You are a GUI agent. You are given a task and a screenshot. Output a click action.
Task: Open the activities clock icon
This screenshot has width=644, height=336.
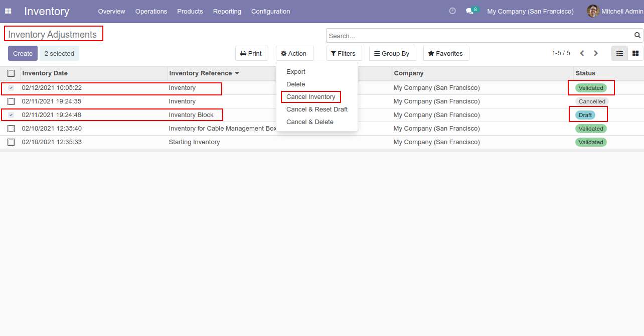(452, 11)
